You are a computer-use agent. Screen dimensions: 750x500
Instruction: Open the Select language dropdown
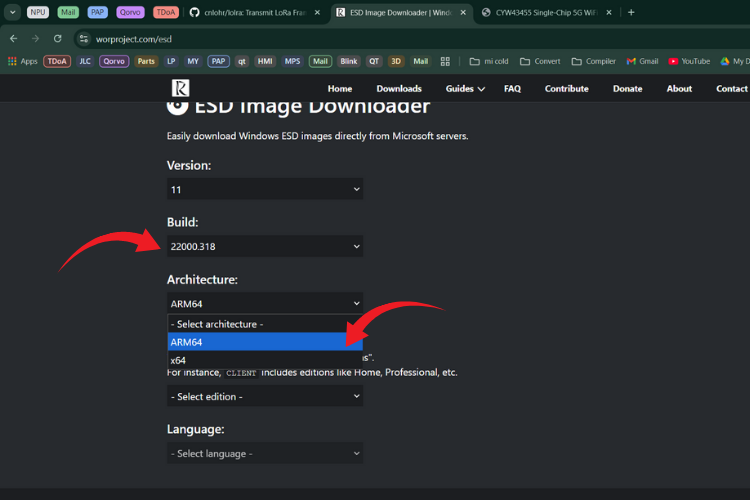click(x=264, y=453)
